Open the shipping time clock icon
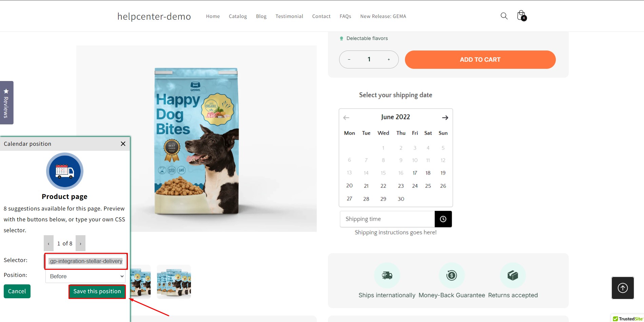The image size is (644, 322). tap(443, 219)
